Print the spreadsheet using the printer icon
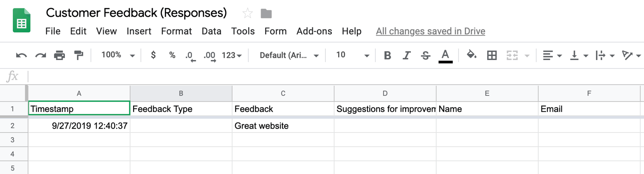The image size is (644, 174). (60, 55)
